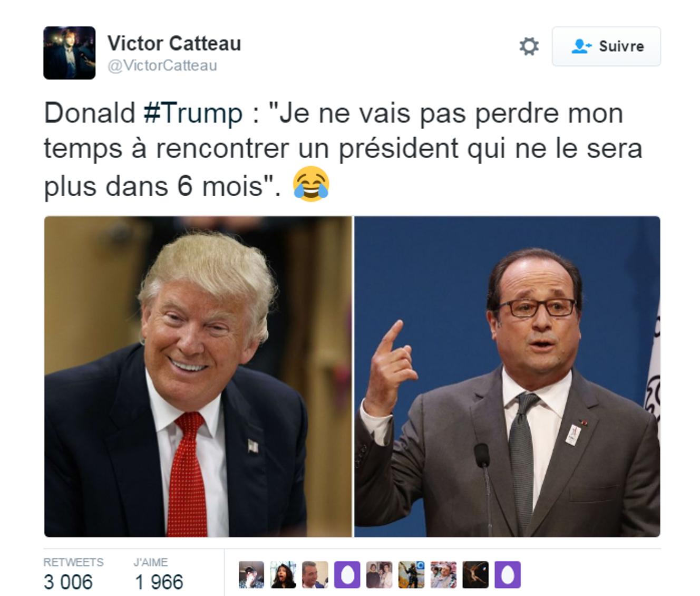Image resolution: width=700 pixels, height=596 pixels.
Task: Open the second liker avatar with dark hair
Action: 283,575
